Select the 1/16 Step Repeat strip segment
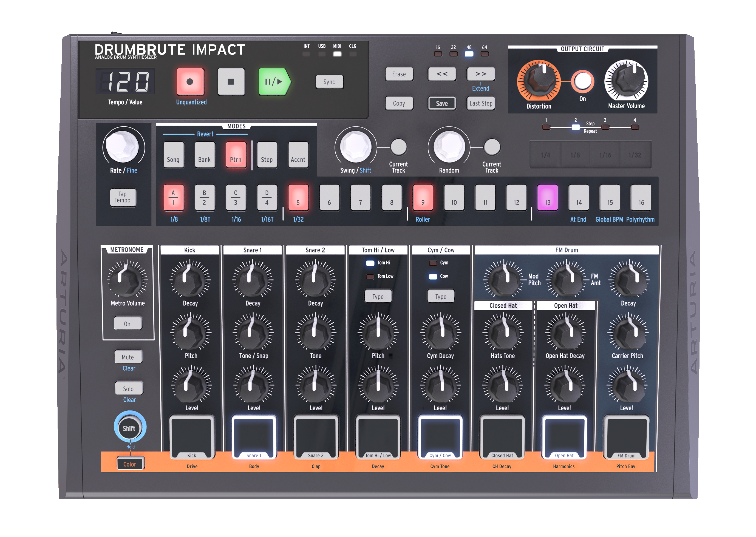Screen dimensions: 756x537 click(605, 155)
